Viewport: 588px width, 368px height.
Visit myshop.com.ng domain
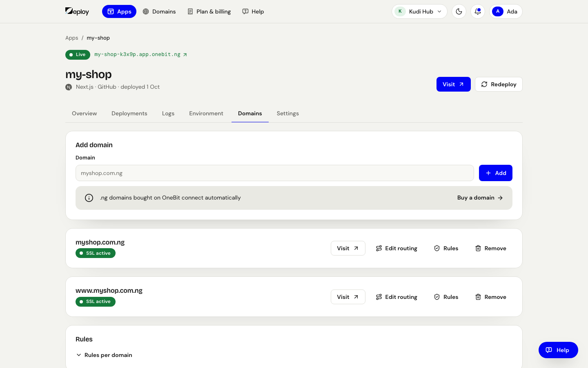348,248
